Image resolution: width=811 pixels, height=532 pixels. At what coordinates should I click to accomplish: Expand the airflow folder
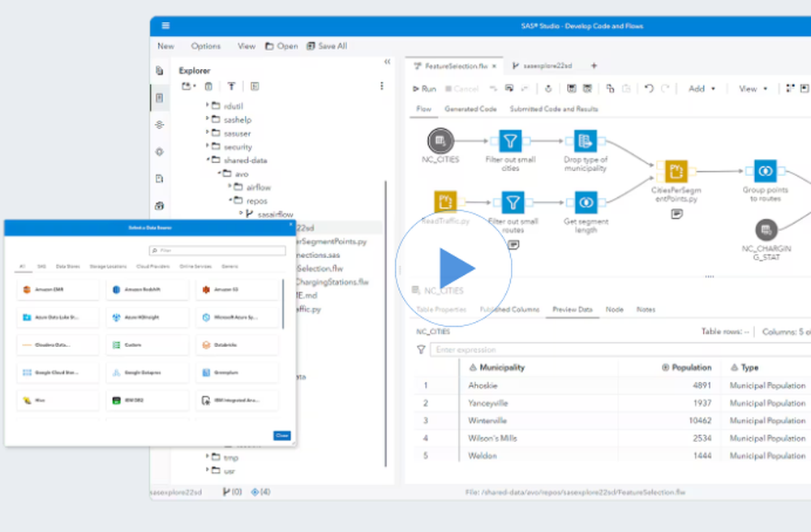[x=230, y=187]
